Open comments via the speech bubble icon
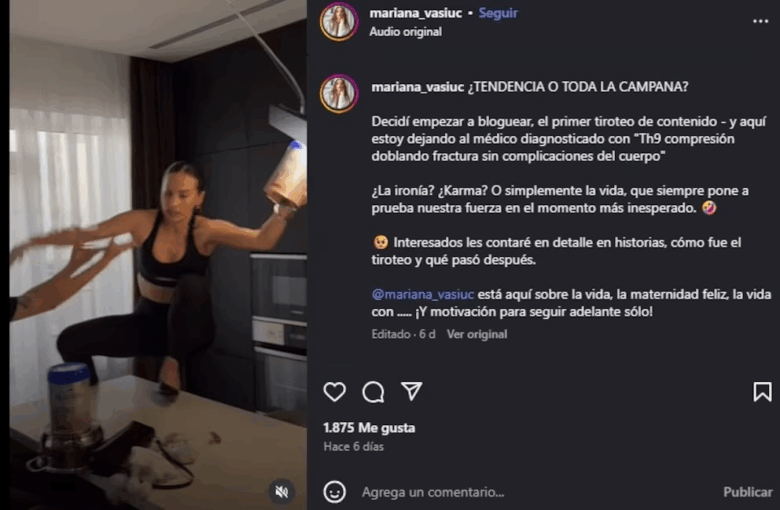Viewport: 780px width, 510px height. point(373,392)
